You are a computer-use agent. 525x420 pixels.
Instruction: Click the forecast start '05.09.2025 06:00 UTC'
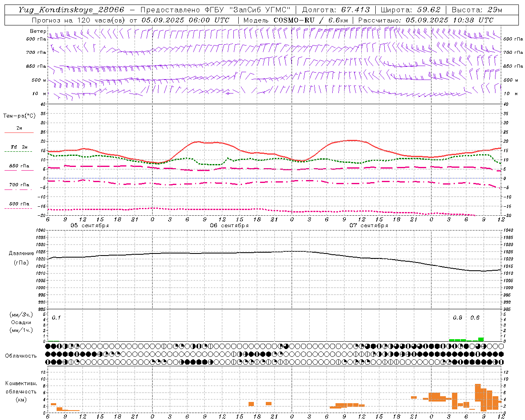pyautogui.click(x=185, y=20)
